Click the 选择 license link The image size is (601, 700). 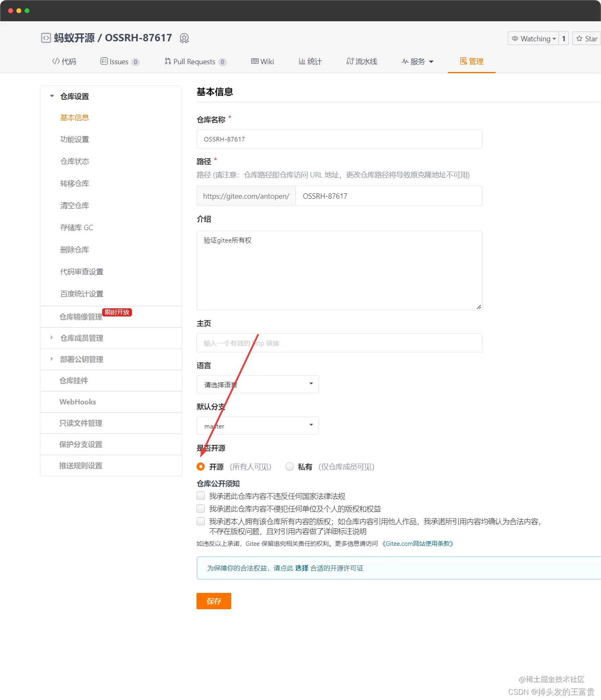click(302, 568)
